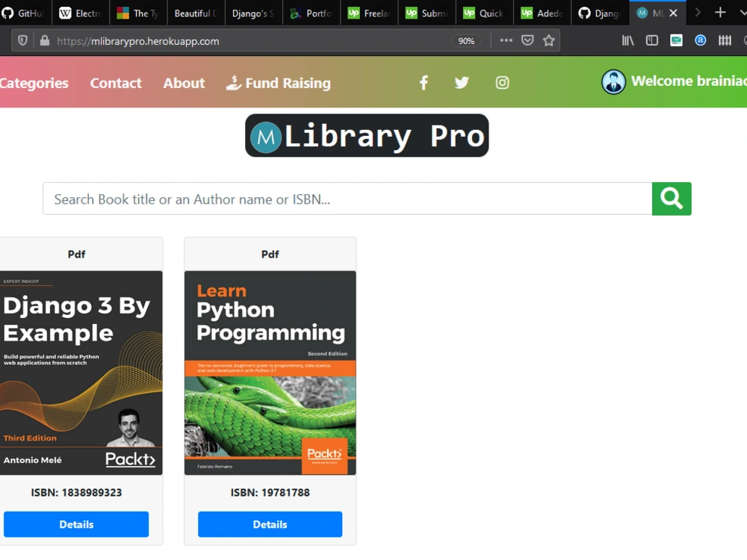Click the brainiac profile avatar
The height and width of the screenshot is (560, 747).
[613, 82]
